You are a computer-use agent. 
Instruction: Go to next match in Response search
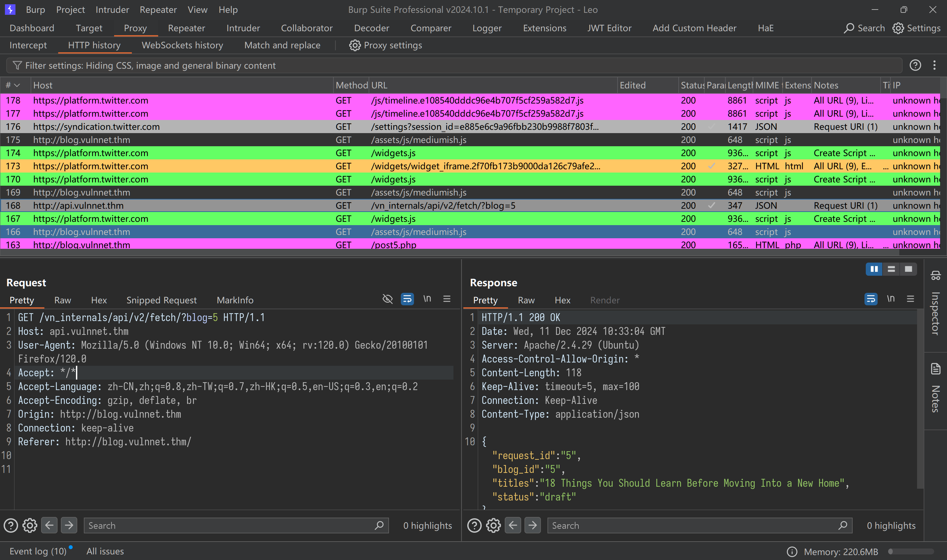533,525
